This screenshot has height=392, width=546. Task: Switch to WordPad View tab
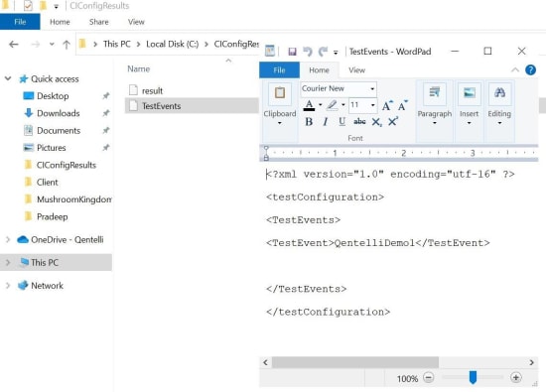[357, 70]
